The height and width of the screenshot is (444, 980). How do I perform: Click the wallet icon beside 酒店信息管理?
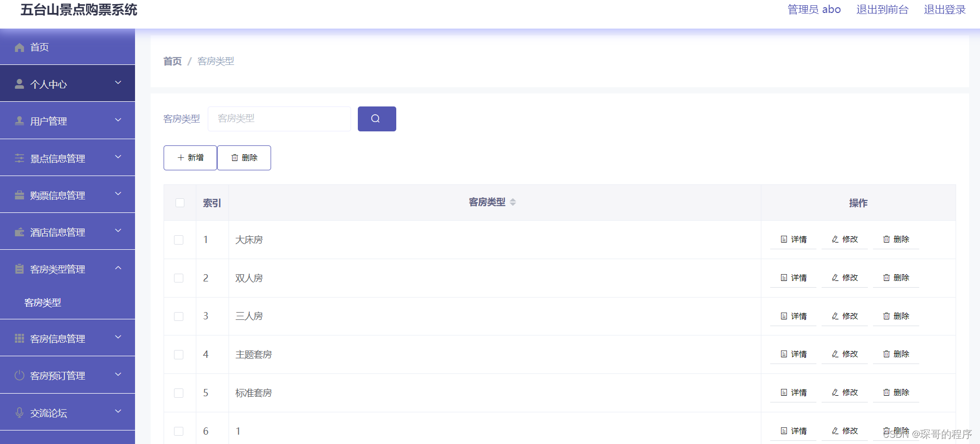point(19,232)
